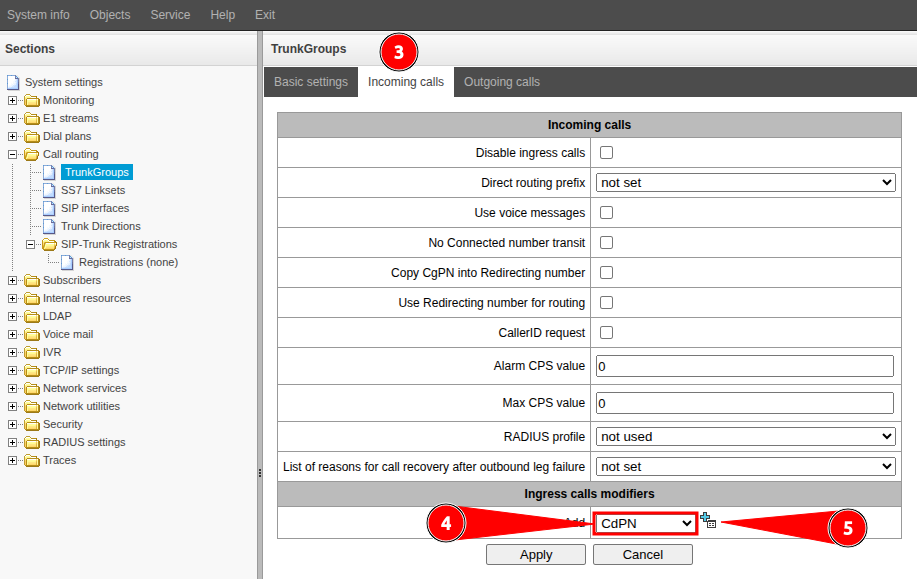Select Trunk Directions in the tree

[101, 226]
